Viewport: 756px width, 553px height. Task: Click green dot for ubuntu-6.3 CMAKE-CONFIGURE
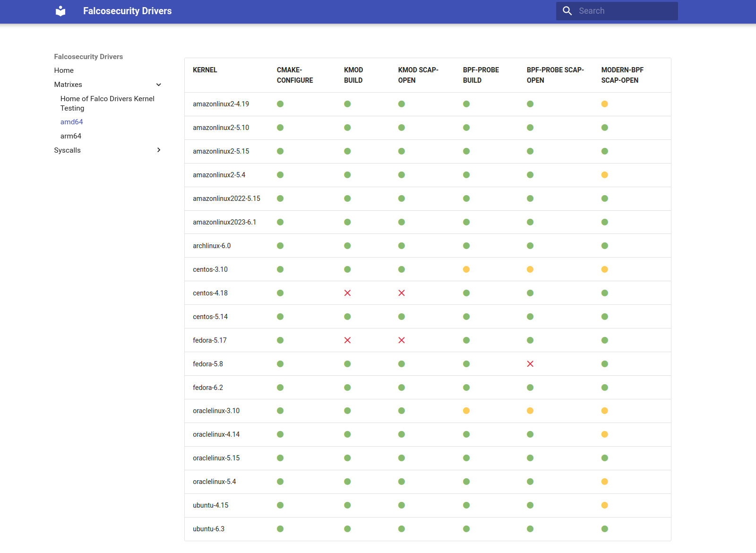(x=280, y=529)
